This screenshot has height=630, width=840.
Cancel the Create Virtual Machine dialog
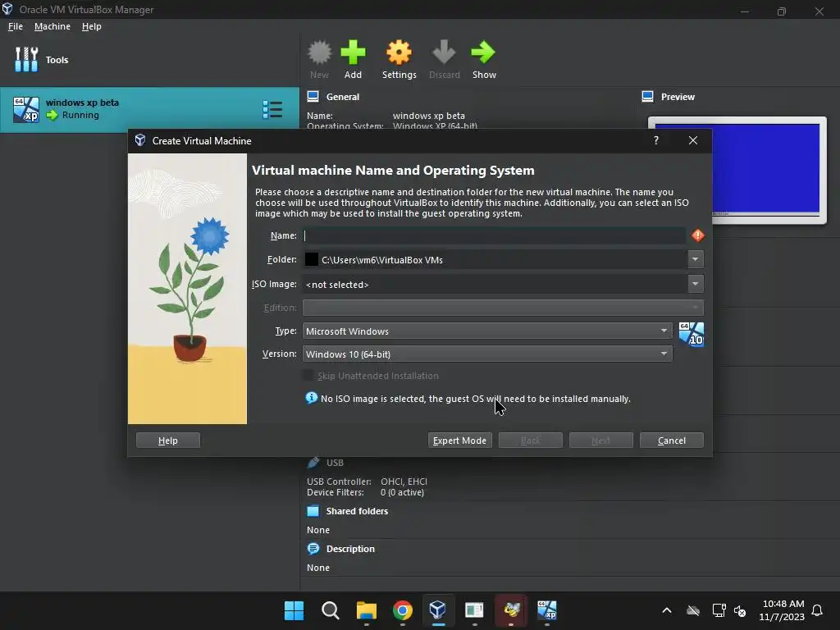672,441
